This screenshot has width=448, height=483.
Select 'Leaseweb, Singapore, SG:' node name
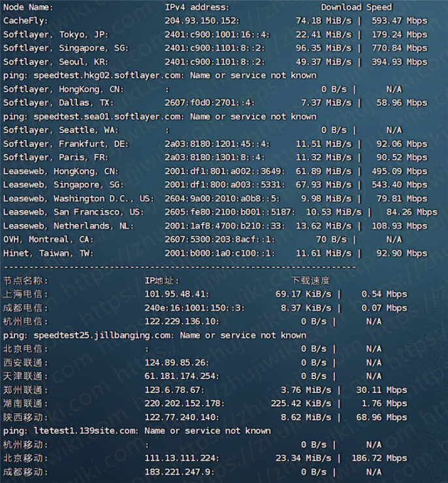[x=63, y=185]
